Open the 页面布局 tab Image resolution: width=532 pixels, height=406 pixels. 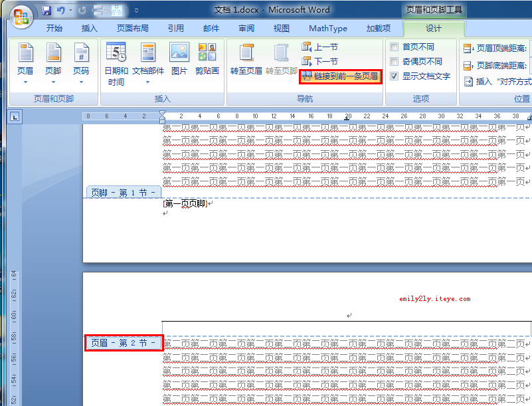pyautogui.click(x=133, y=28)
